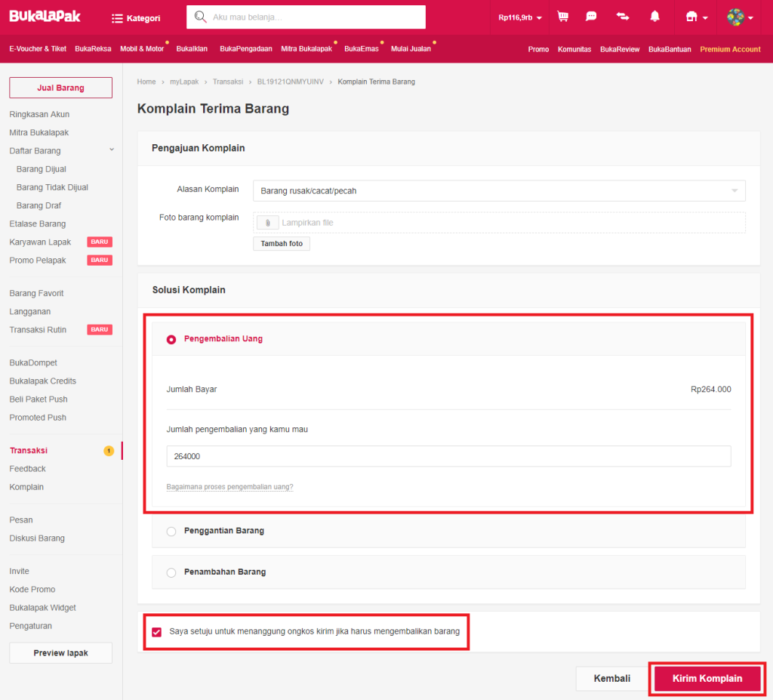Open the BukaBantuan help link

point(670,49)
